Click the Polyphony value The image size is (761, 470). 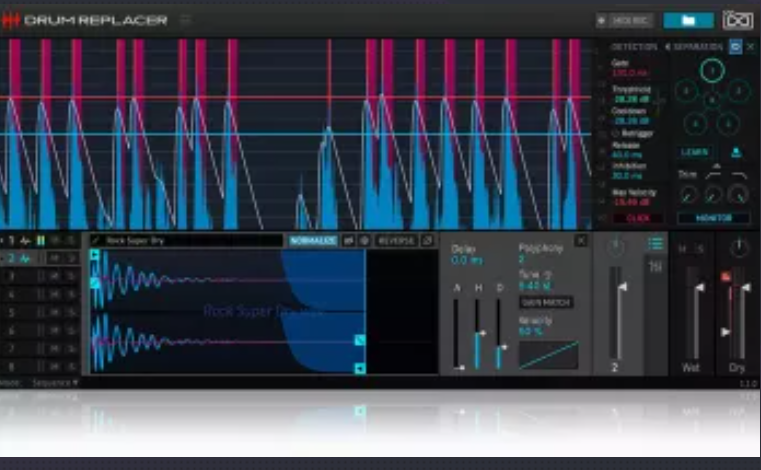coord(521,259)
